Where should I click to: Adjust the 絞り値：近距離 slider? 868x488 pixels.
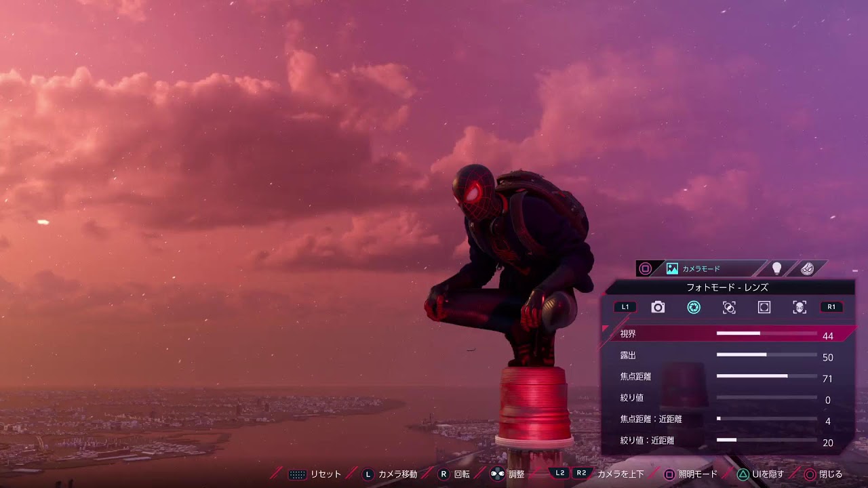(766, 440)
